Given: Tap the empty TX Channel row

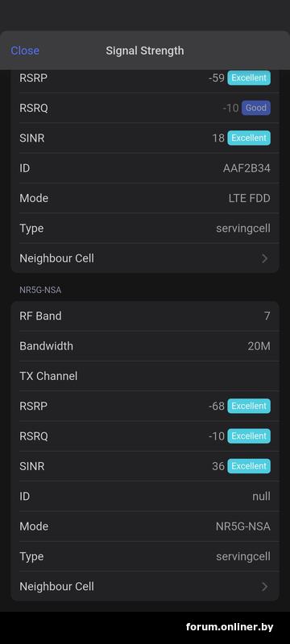Looking at the screenshot, I should point(145,376).
